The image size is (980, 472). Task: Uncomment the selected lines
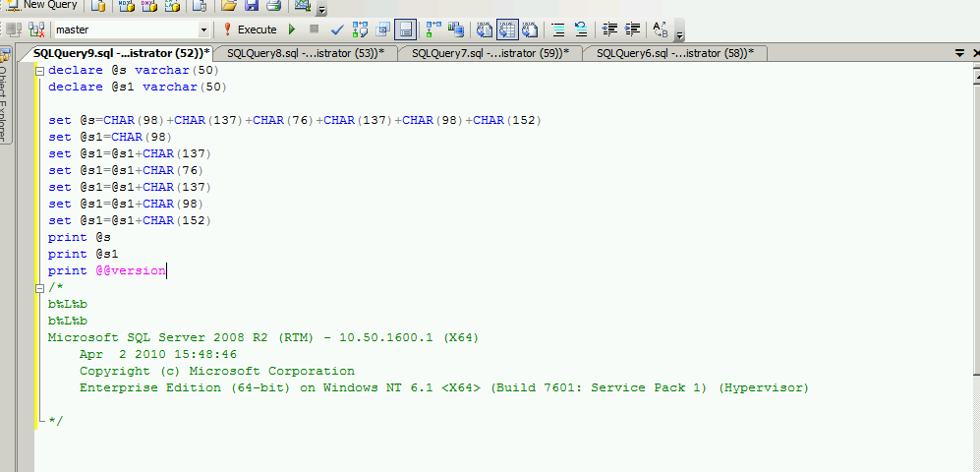[581, 29]
